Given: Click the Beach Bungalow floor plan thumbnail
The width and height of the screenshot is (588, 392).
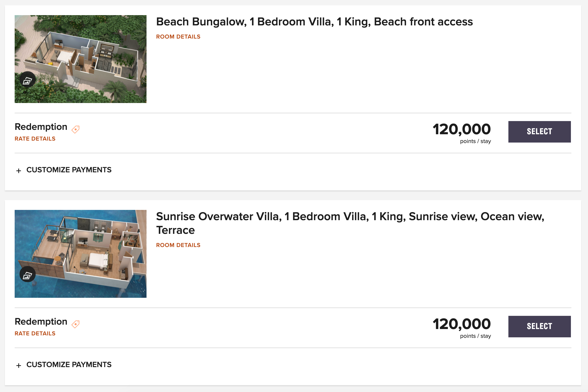Looking at the screenshot, I should click(x=81, y=59).
